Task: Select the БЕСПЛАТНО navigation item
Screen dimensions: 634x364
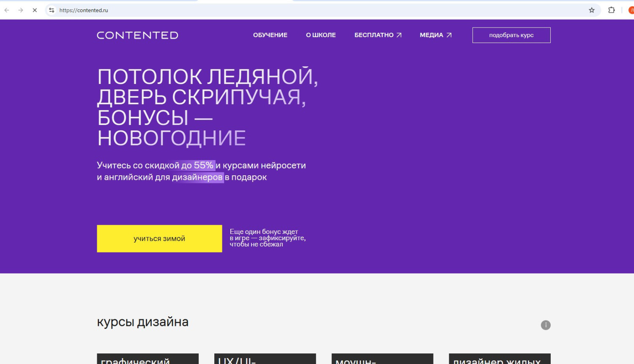Action: coord(374,35)
